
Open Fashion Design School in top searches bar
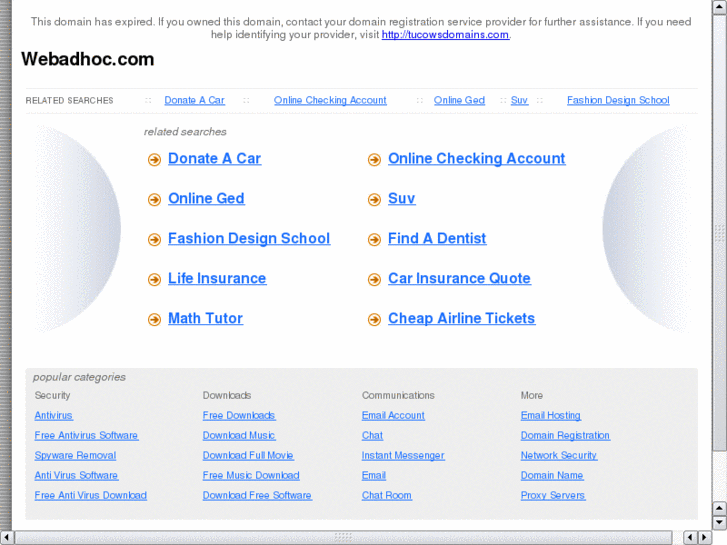coord(618,100)
